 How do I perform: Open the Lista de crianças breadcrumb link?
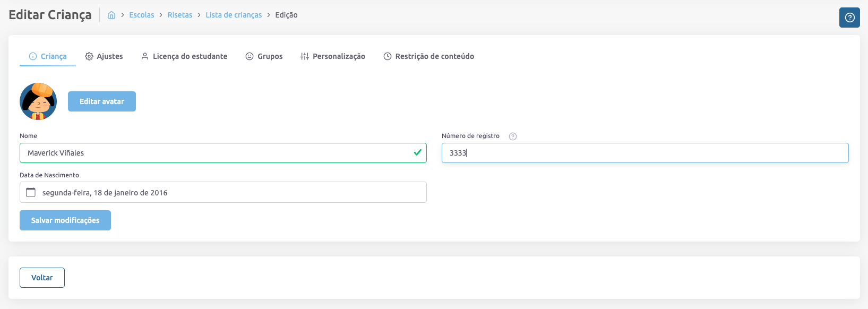click(x=234, y=15)
